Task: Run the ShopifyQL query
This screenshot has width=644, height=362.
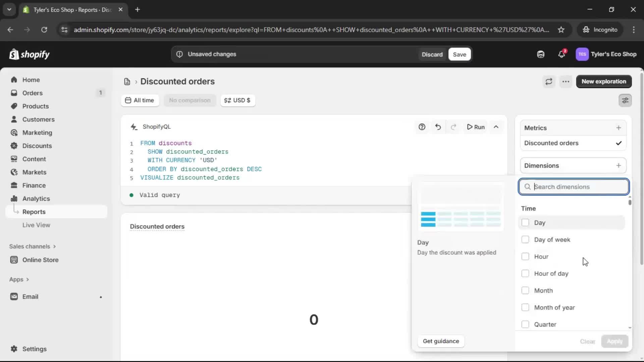Action: (476, 127)
